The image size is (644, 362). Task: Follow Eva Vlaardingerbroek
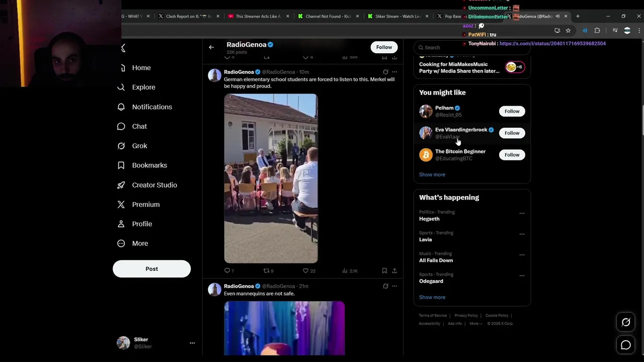[512, 133]
